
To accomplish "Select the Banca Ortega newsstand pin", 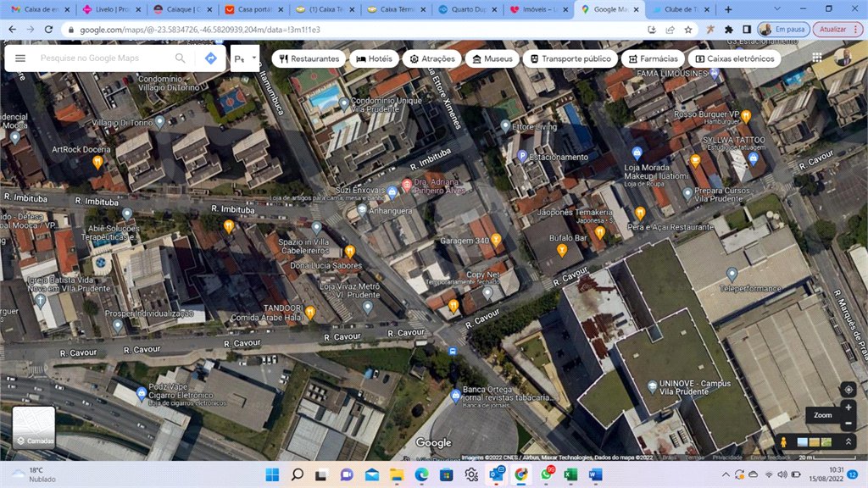I will pyautogui.click(x=455, y=395).
